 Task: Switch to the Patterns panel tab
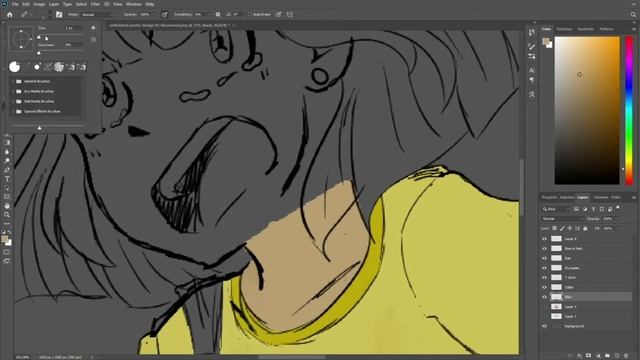tap(607, 29)
